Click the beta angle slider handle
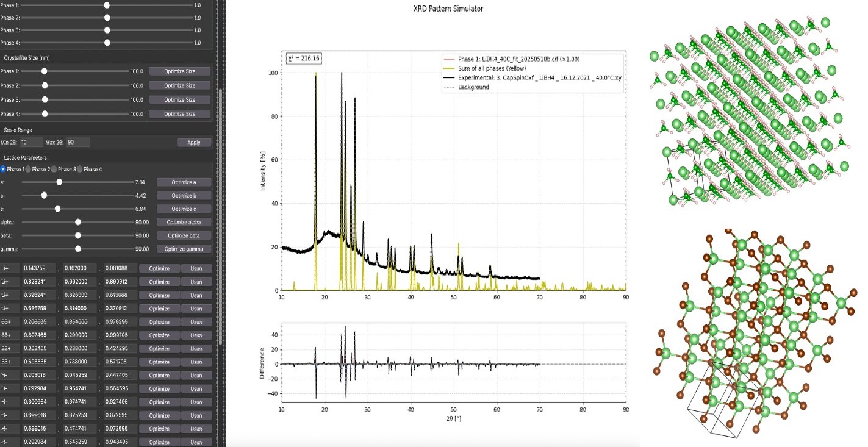 [78, 235]
